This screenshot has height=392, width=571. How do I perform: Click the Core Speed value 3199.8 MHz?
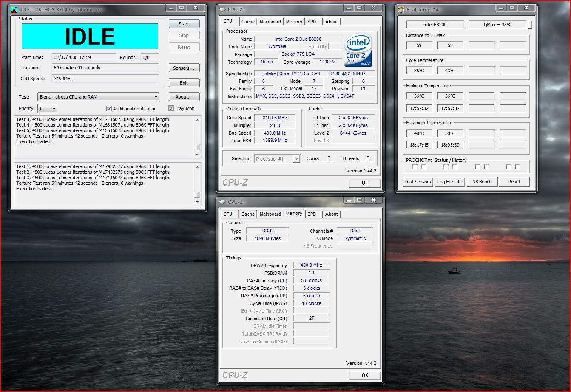point(275,118)
